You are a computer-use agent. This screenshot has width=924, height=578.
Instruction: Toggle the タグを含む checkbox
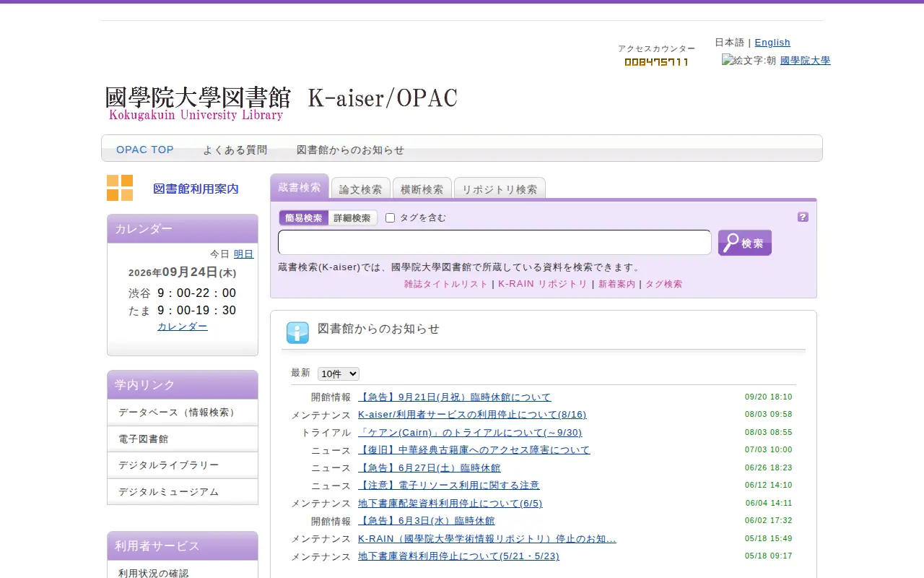coord(391,218)
